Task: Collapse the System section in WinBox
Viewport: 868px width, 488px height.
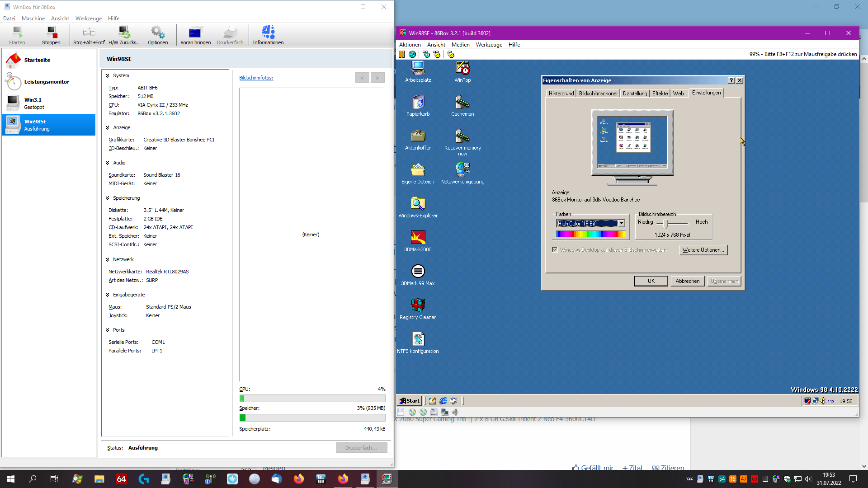Action: coord(108,76)
